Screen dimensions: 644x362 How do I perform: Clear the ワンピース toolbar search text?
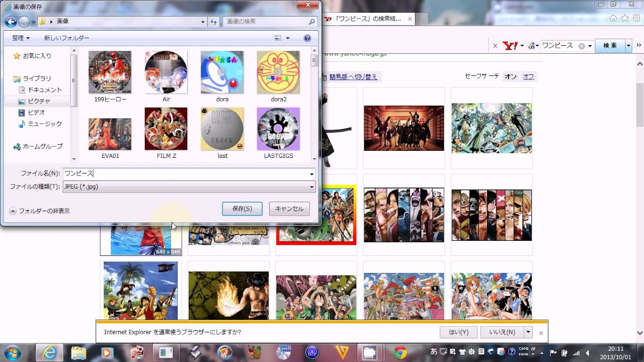[x=582, y=46]
